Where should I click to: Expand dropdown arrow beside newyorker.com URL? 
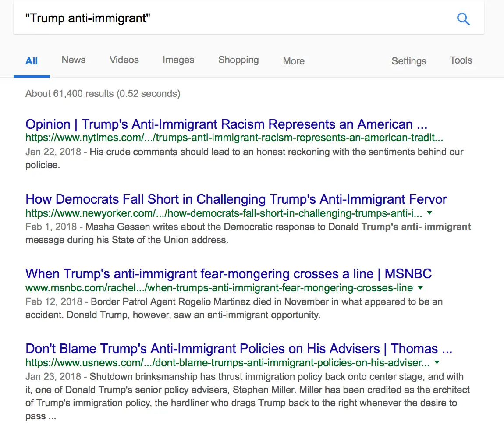click(x=429, y=213)
